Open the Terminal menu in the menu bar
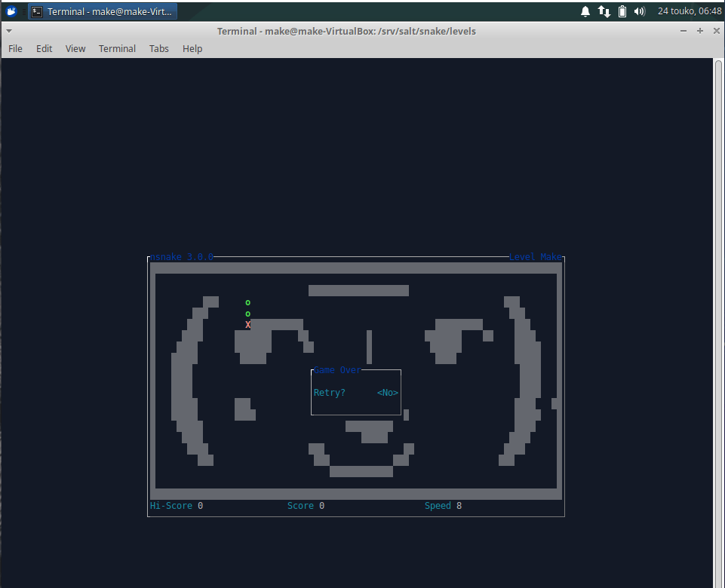Screen dimensions: 725x588 [117, 48]
